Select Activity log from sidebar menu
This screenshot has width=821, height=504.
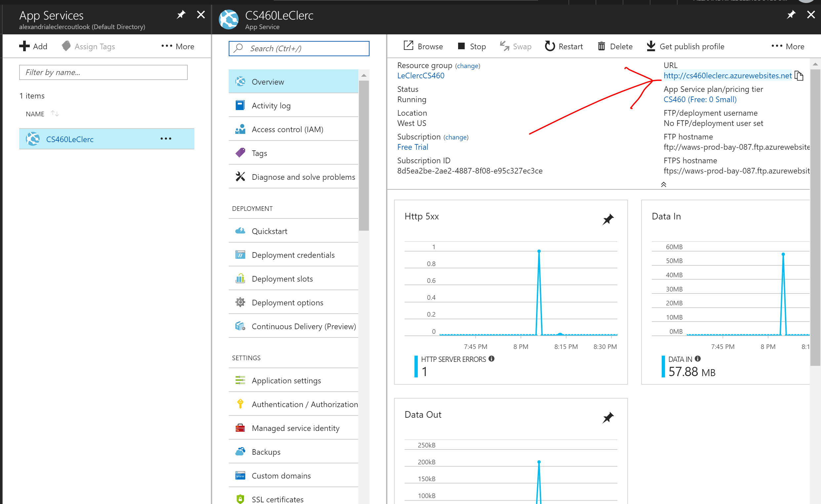[x=271, y=105]
